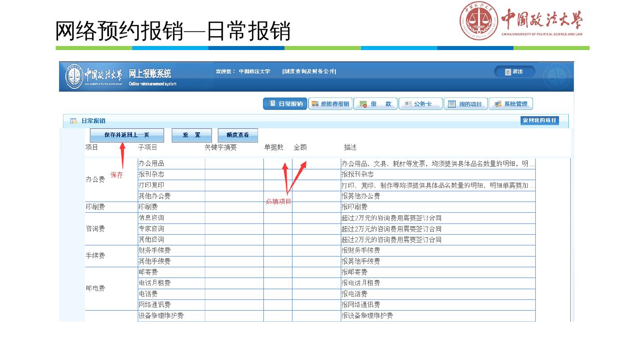Click the 报印刷费 description
Viewport: 644px width, 362px height.
coord(355,207)
